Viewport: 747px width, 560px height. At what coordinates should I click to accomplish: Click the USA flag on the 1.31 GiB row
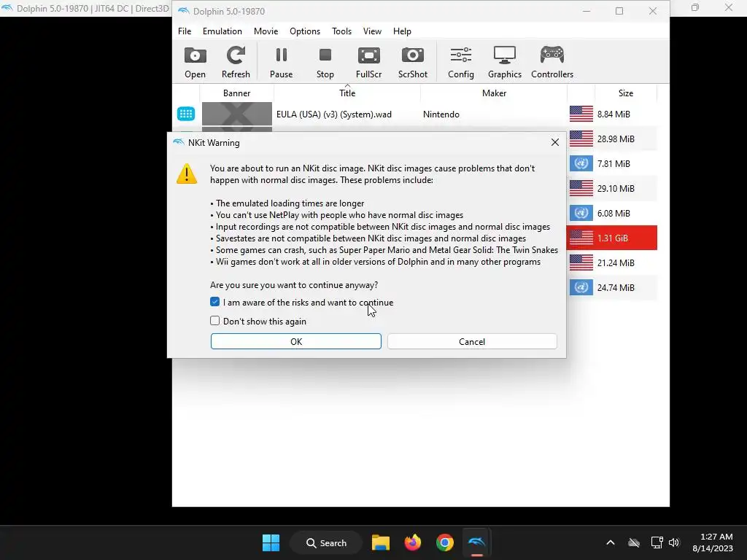[581, 238]
